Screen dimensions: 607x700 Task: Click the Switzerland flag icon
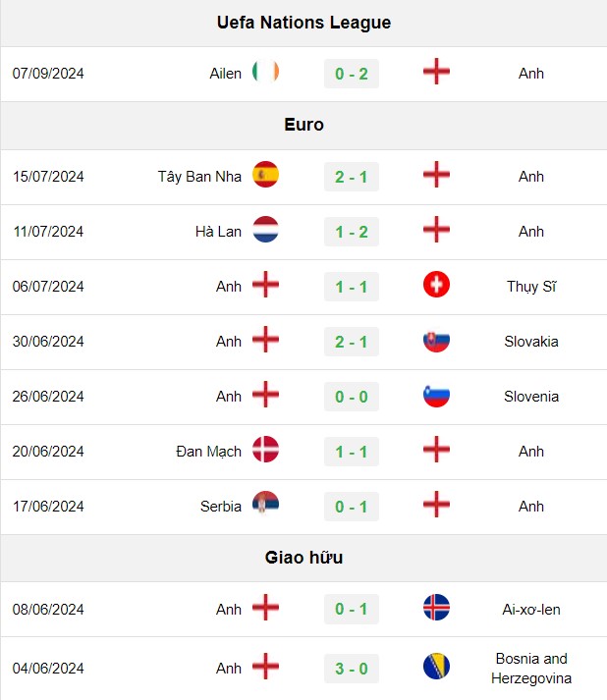[x=436, y=285]
